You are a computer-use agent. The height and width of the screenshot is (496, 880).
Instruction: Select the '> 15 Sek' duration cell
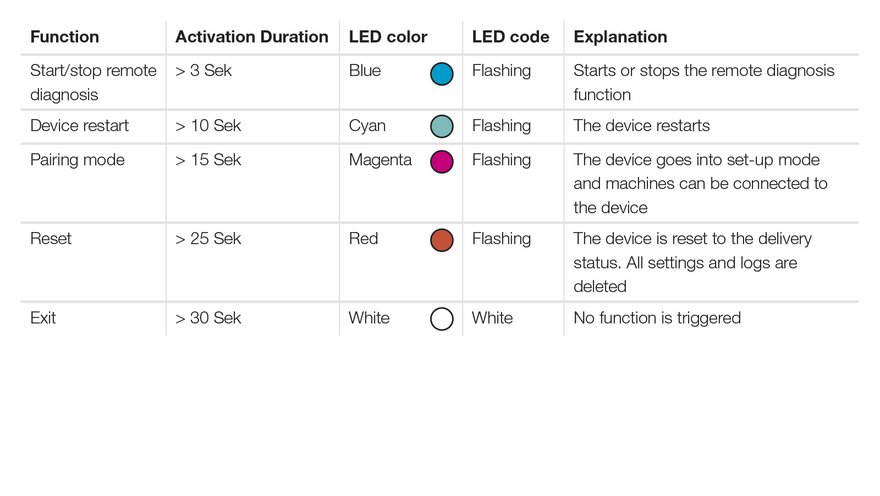tap(208, 160)
